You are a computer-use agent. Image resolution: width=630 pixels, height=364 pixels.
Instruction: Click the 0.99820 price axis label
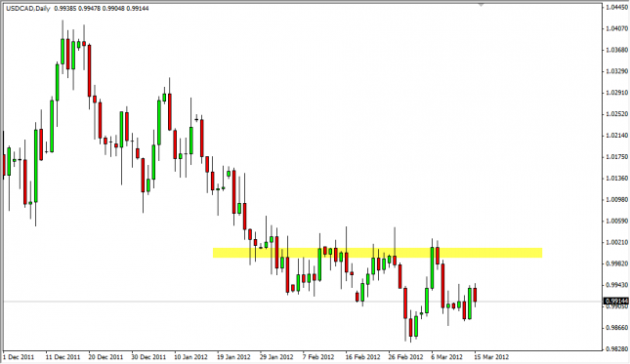pos(616,263)
